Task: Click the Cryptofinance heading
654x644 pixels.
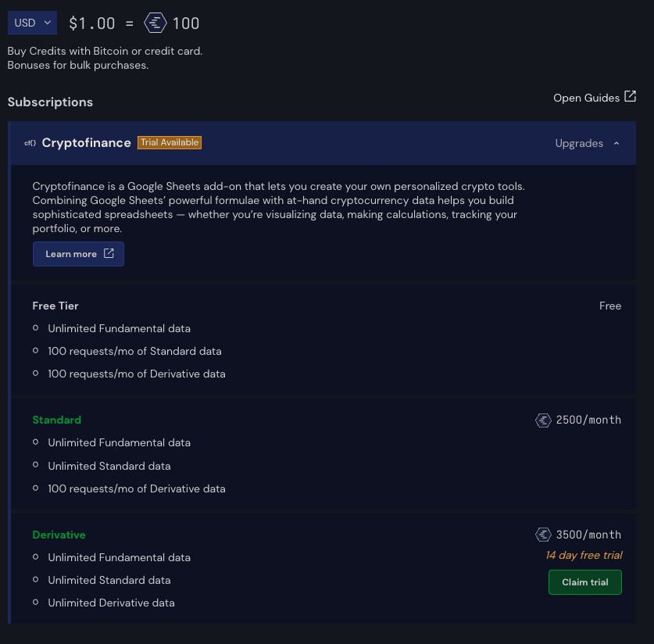Action: pyautogui.click(x=86, y=143)
